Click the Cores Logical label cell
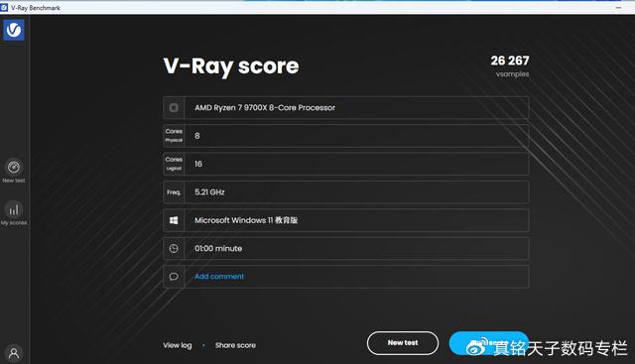This screenshot has width=635, height=364. (174, 164)
